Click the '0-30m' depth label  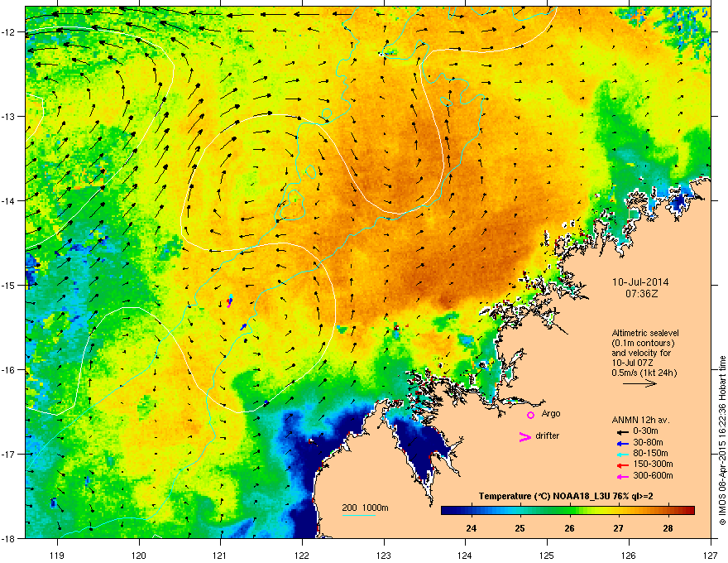[645, 431]
